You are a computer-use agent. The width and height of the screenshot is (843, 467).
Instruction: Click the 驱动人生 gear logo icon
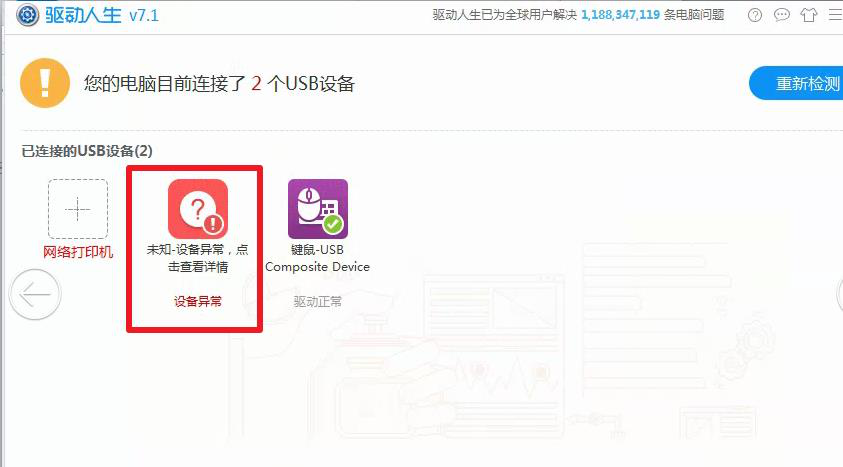27,15
